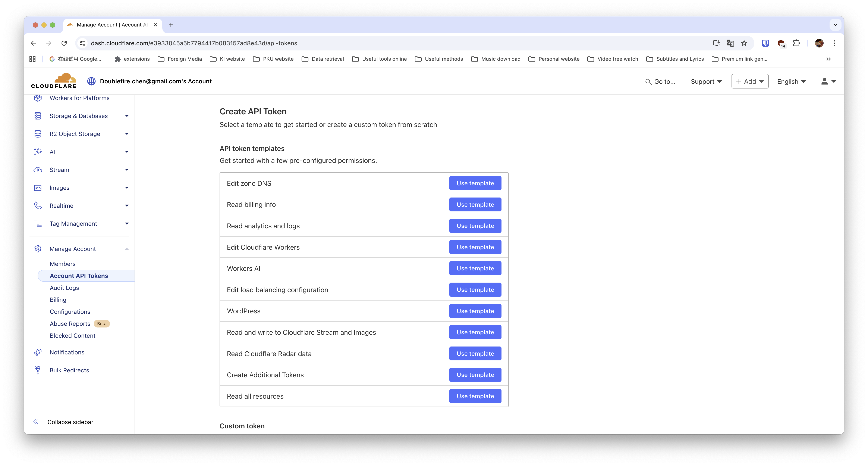The image size is (868, 466).
Task: Click the collapse sidebar double-chevron icon
Action: [x=36, y=422]
